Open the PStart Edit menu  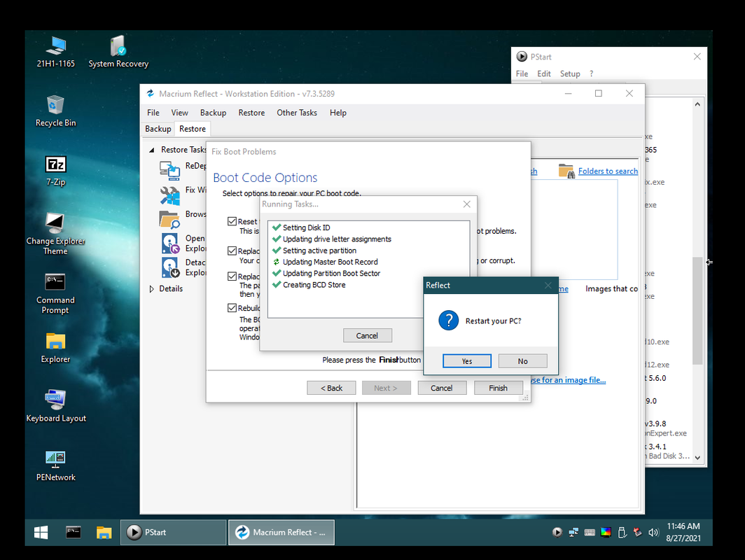pyautogui.click(x=543, y=73)
